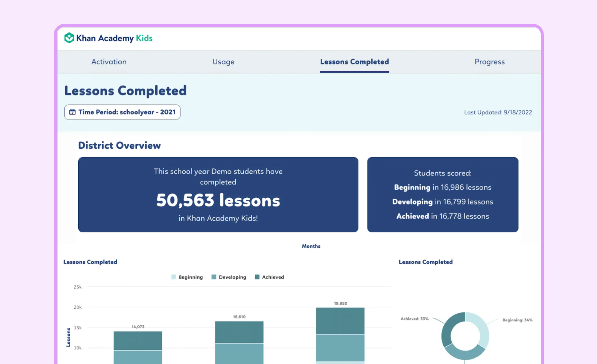
Task: Click the District Overview heading
Action: coord(119,145)
